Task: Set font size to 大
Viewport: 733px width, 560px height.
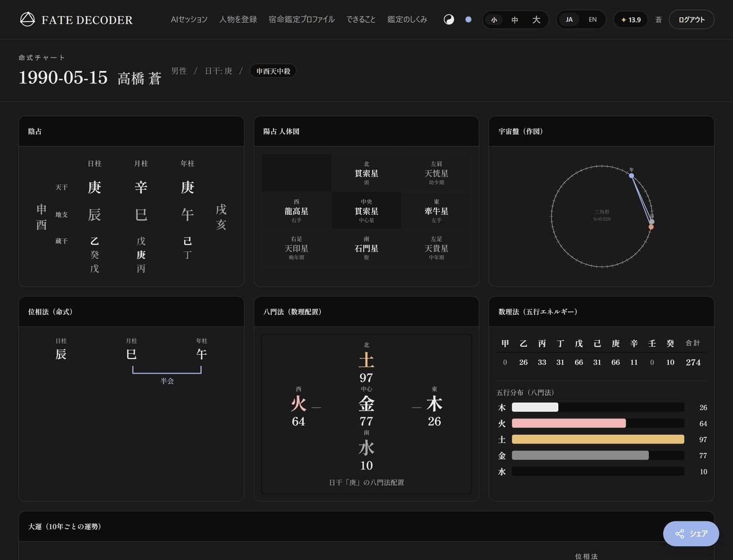Action: pyautogui.click(x=536, y=20)
